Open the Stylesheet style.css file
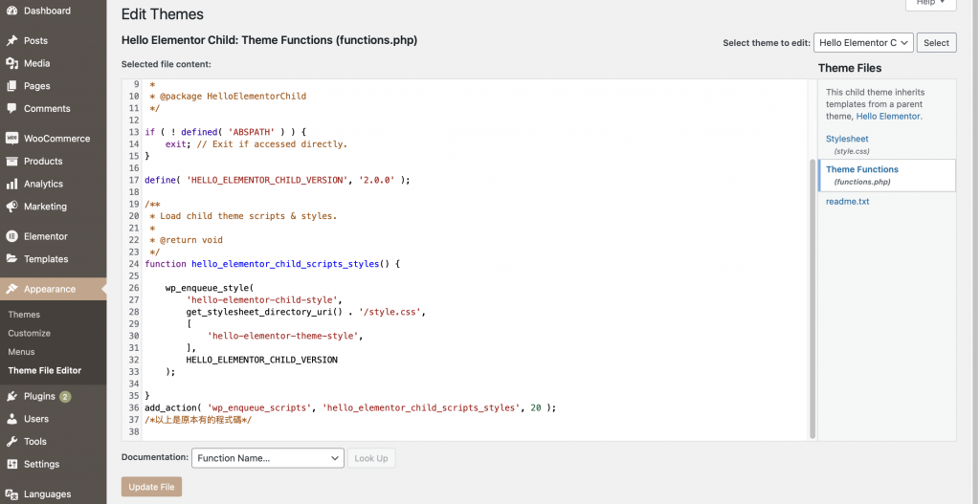 [847, 139]
